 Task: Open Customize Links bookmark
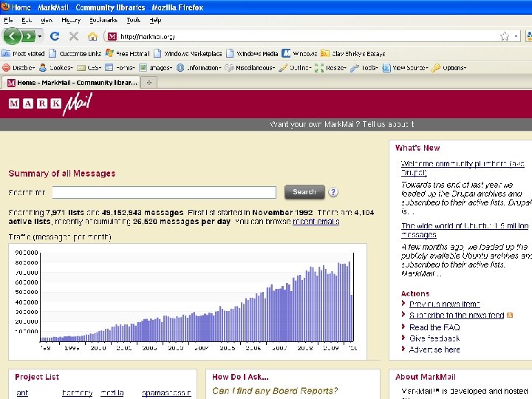[x=75, y=54]
